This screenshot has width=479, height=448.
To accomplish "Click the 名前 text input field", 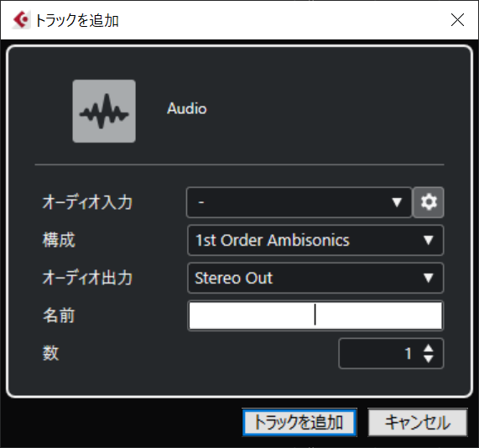I will pos(315,315).
